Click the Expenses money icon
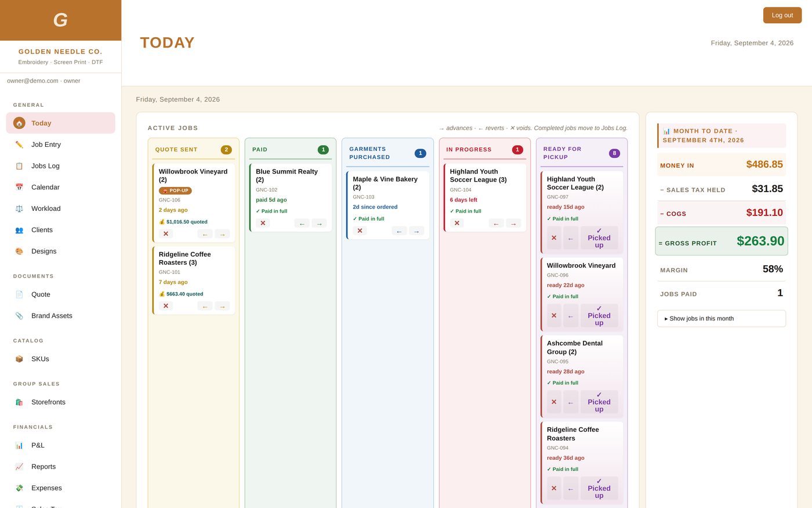812x508 pixels. tap(19, 488)
